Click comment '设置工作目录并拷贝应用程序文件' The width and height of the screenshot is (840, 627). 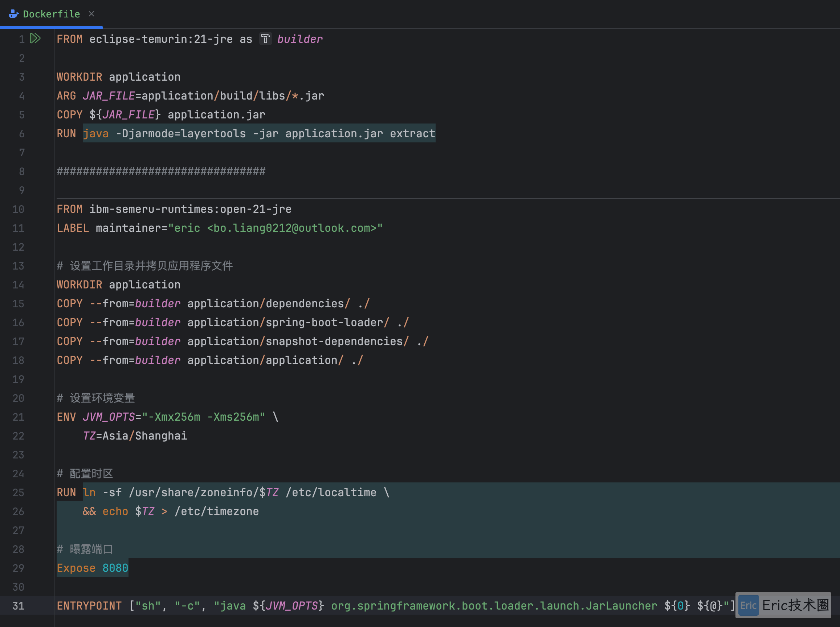click(151, 266)
